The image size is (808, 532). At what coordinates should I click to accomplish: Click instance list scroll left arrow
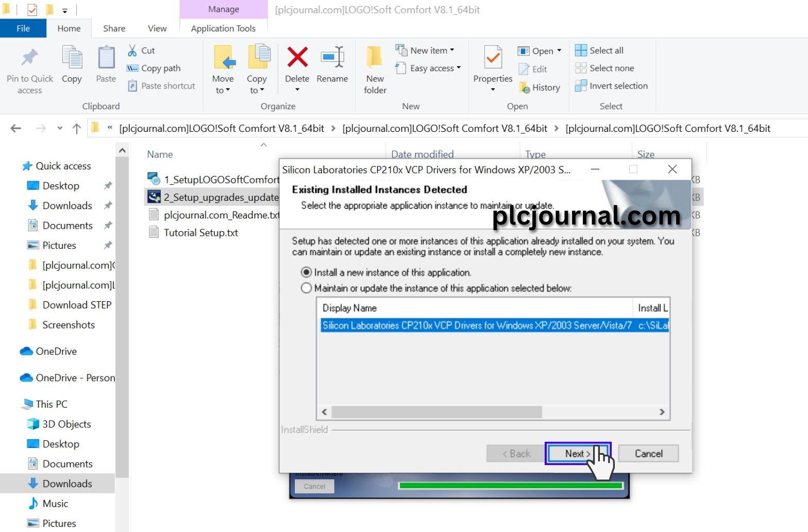(325, 412)
